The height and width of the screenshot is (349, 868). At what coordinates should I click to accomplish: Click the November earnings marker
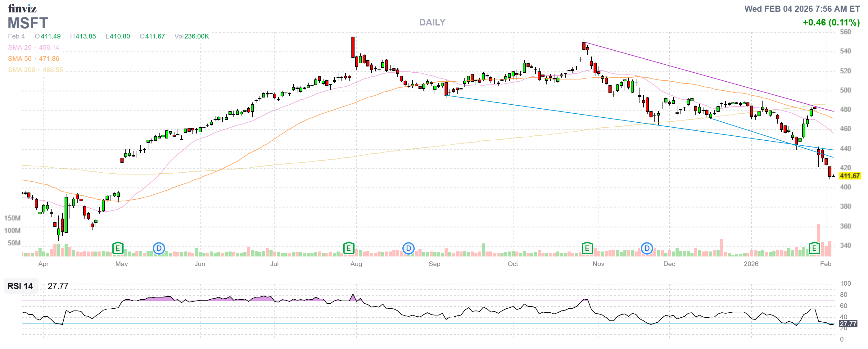(587, 248)
